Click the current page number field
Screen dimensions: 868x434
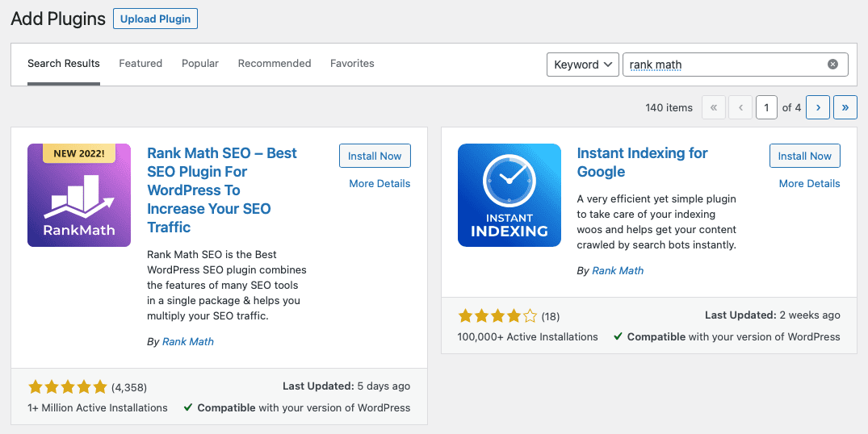pos(766,107)
